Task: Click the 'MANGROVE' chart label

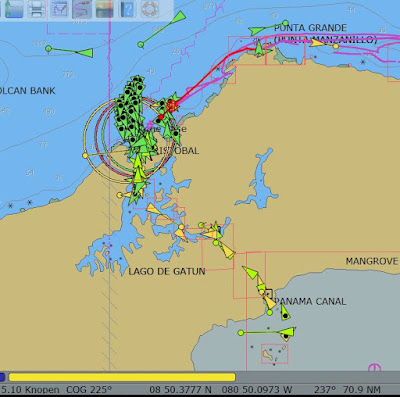Action: 372,261
